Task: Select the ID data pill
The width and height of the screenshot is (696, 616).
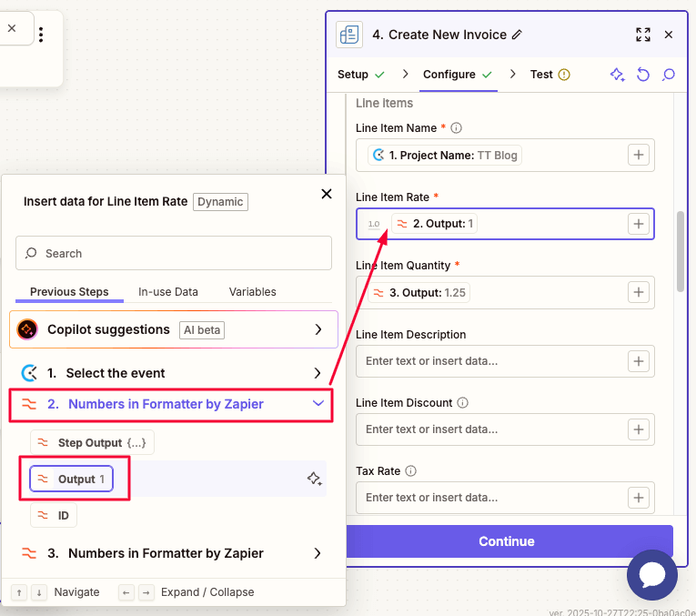Action: tap(54, 516)
